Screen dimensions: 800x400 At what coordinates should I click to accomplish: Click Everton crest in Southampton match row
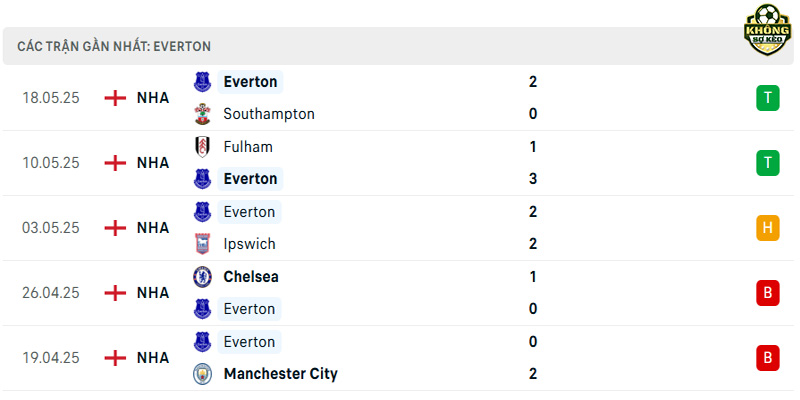click(x=203, y=82)
